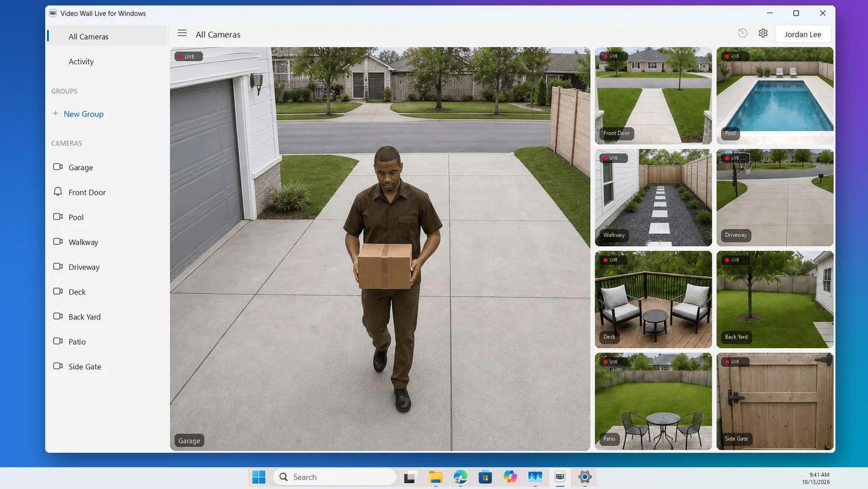Click the Driveway camera icon in sidebar
868x489 pixels.
(x=58, y=266)
